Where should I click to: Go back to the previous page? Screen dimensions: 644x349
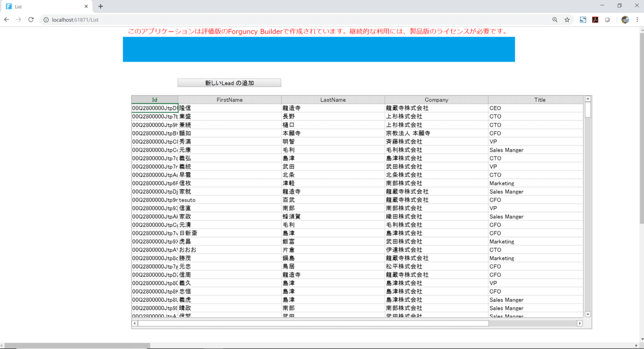pos(6,20)
